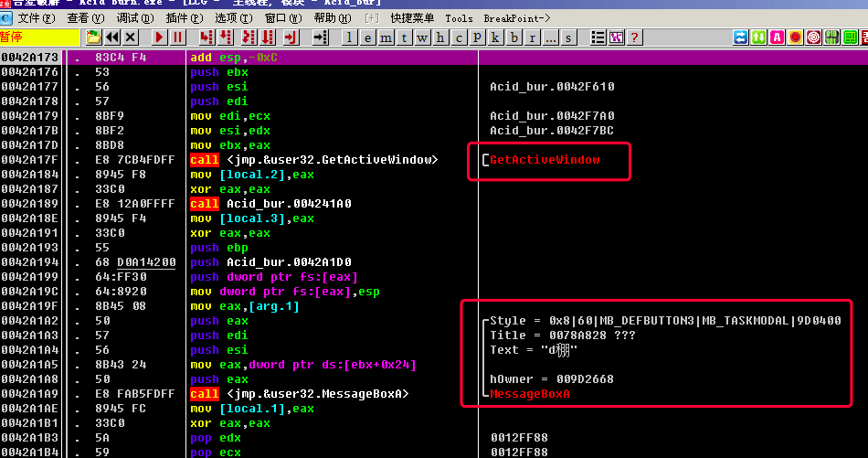Image resolution: width=868 pixels, height=458 pixels.
Task: Click the blue swap arrows plugin icon
Action: point(740,37)
